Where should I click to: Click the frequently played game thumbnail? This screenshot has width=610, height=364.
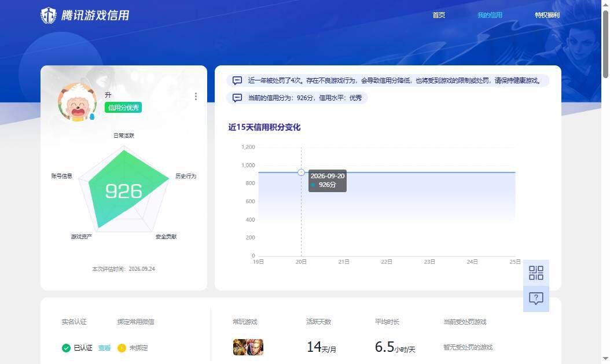(248, 347)
